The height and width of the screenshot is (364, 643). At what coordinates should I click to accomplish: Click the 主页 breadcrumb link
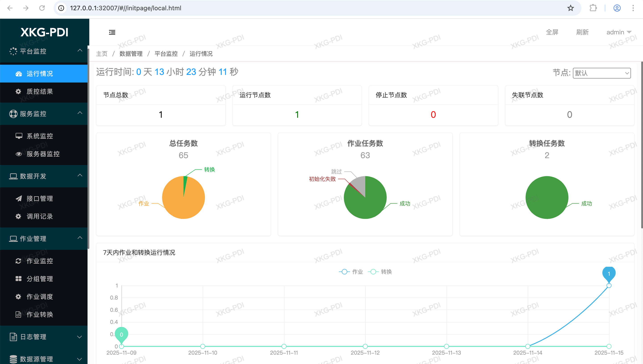pos(102,54)
